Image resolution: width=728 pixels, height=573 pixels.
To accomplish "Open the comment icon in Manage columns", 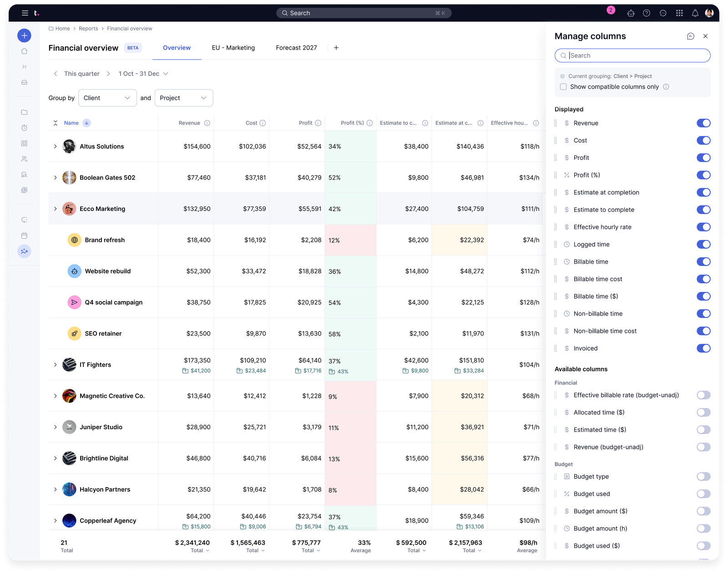I will [x=690, y=36].
